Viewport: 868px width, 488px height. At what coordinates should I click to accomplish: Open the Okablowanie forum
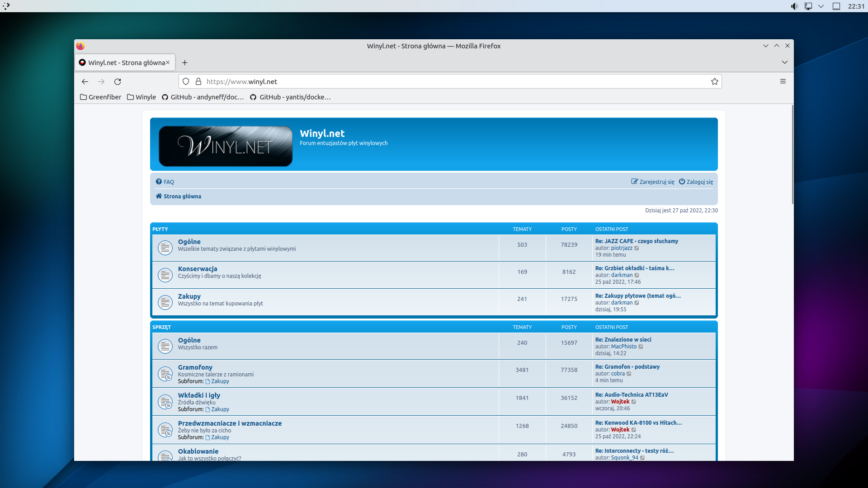198,451
